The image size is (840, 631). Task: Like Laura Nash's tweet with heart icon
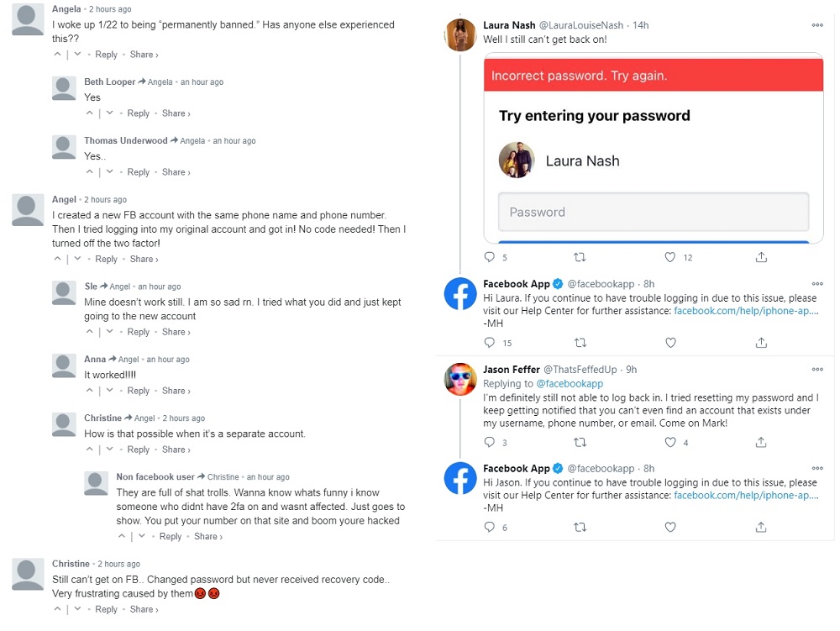click(x=670, y=257)
